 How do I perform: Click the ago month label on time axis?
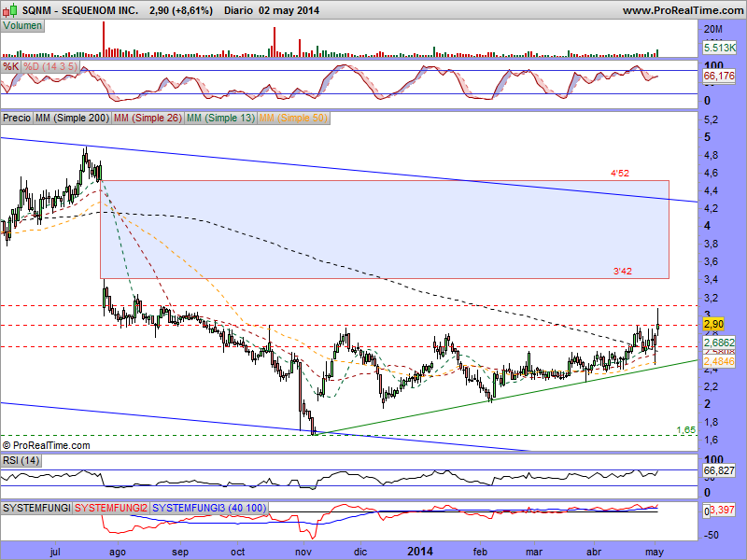click(x=118, y=553)
